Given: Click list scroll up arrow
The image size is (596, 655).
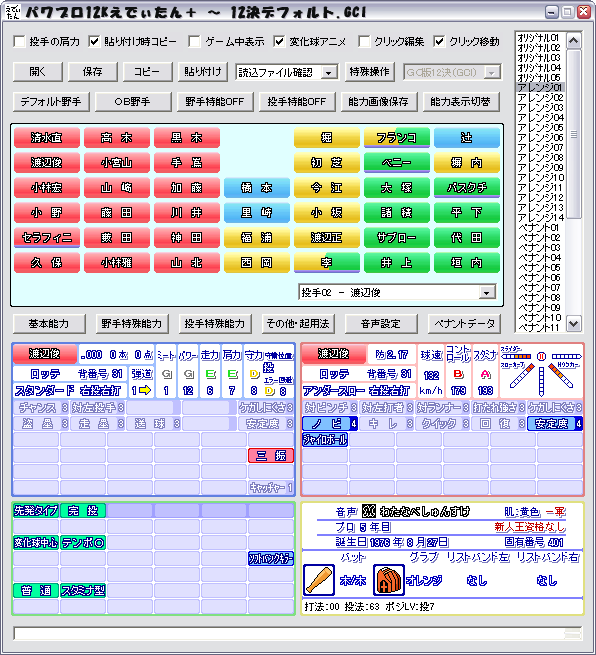Looking at the screenshot, I should coord(574,41).
